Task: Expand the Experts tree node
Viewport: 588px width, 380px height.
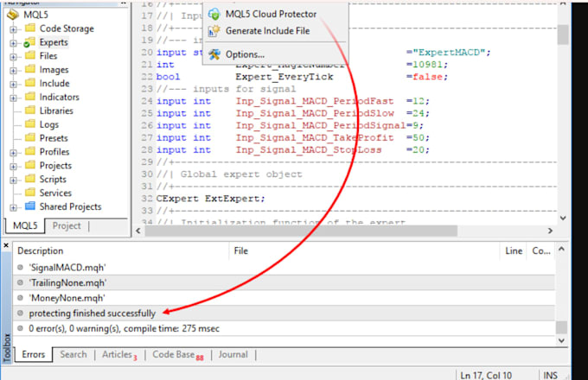Action: point(14,43)
